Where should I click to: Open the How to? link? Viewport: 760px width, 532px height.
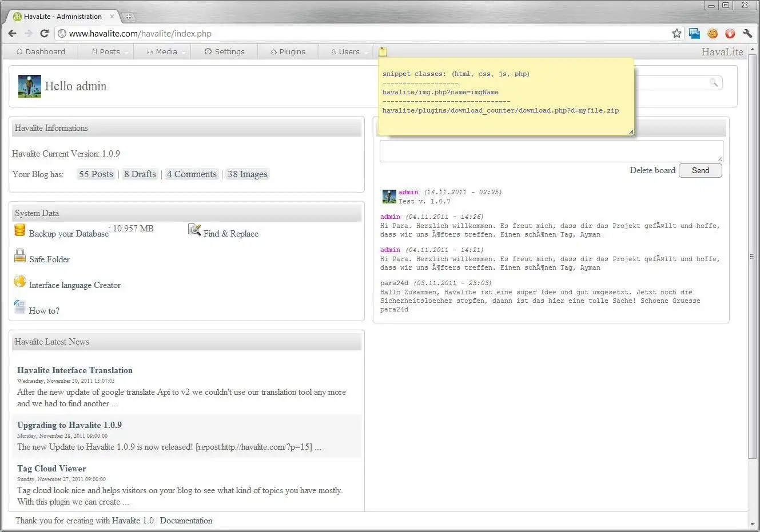click(x=44, y=311)
